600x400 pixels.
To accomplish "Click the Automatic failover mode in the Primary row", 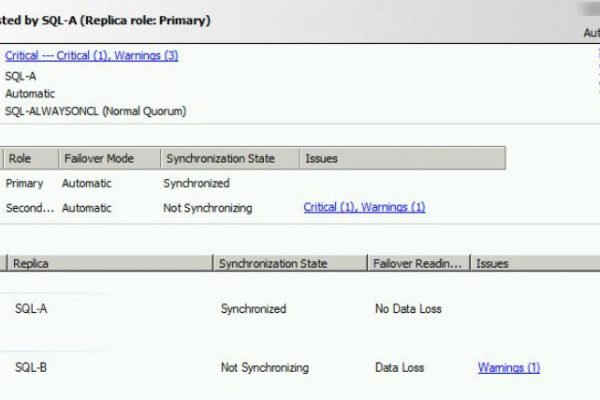I will pos(86,183).
